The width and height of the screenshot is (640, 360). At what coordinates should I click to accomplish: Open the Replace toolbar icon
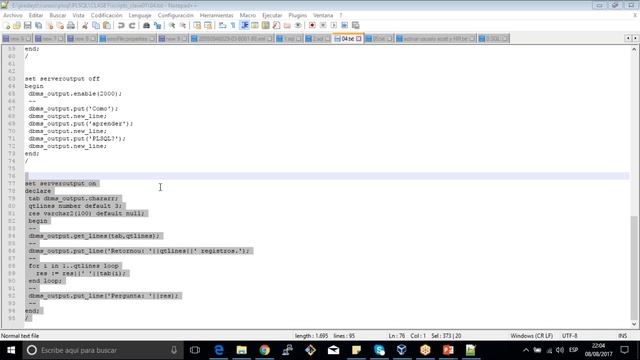[157, 25]
